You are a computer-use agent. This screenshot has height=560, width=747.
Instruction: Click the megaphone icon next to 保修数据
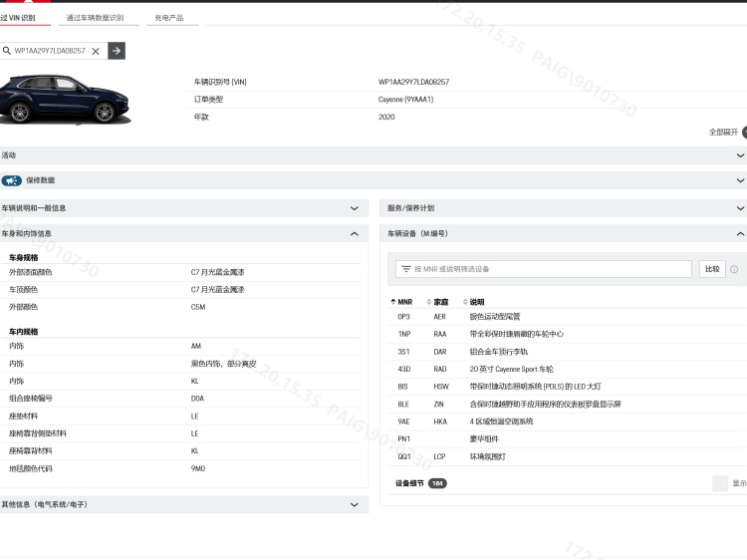11,180
